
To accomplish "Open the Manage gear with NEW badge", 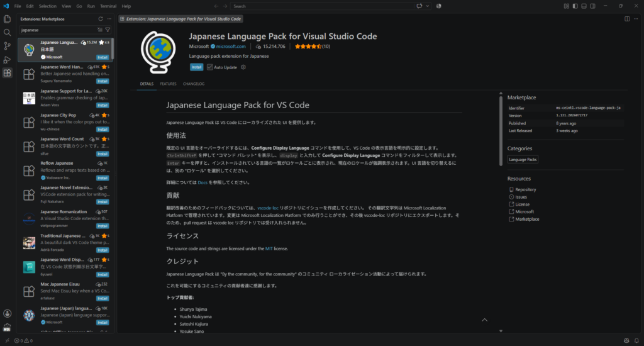I will coord(7,328).
